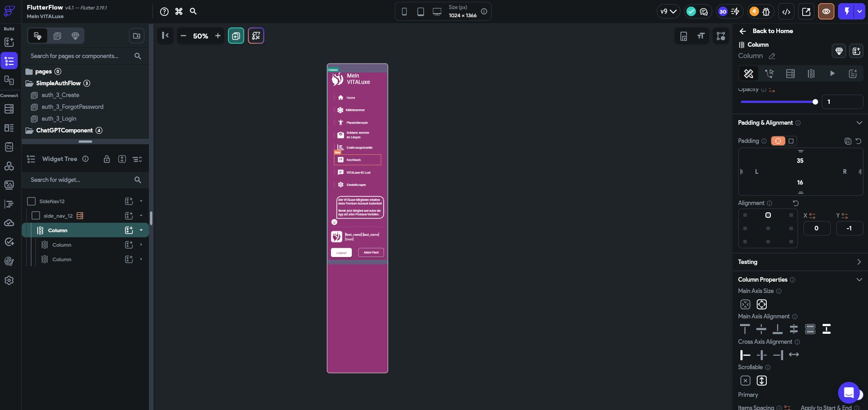This screenshot has width=868, height=410.
Task: Open the Widget Palette in left rail
Action: [9, 42]
